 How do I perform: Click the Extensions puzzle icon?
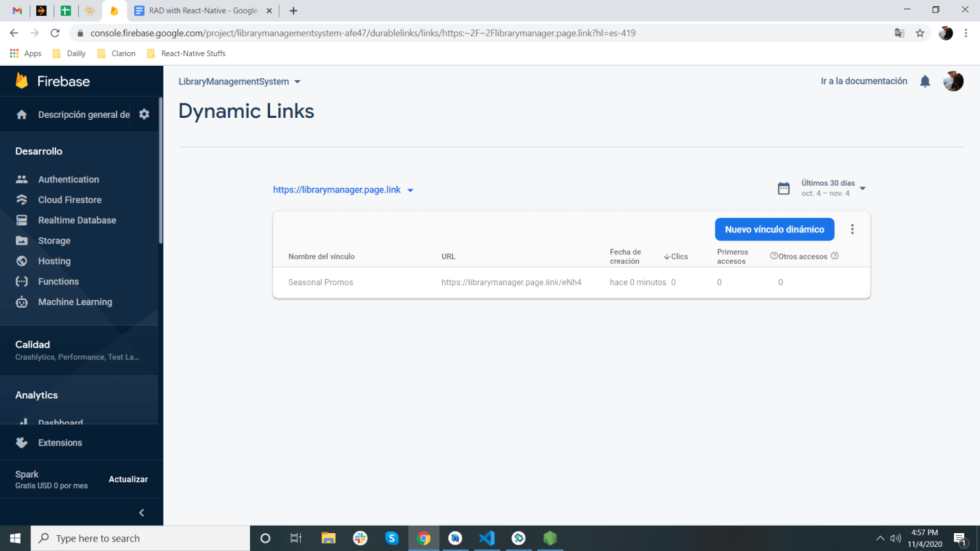pos(22,443)
